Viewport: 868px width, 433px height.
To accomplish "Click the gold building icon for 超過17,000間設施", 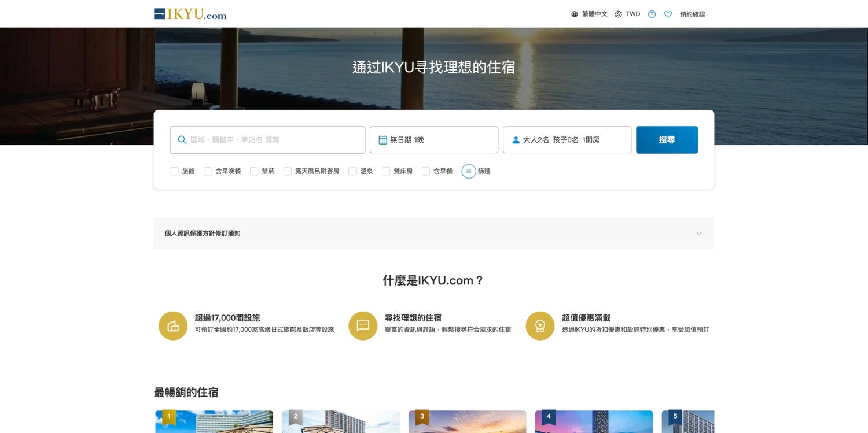I will (173, 325).
